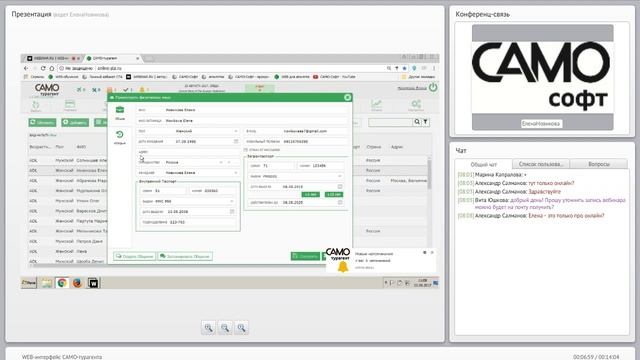Click the browser back arrow

point(27,68)
